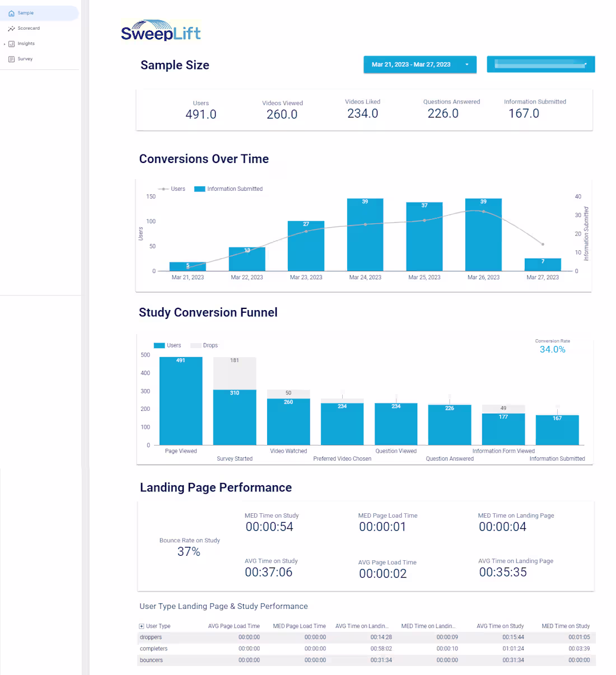Select the Sample home icon in sidebar
616x675 pixels.
tap(12, 12)
